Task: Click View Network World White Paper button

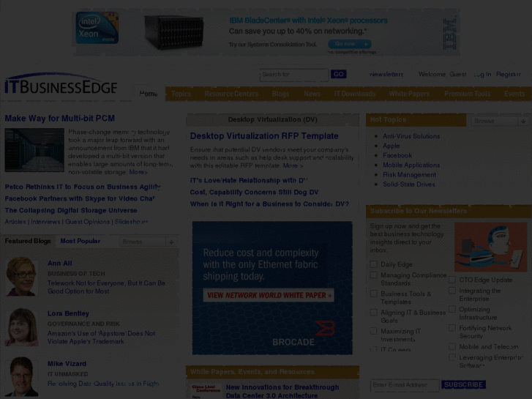Action: [269, 295]
